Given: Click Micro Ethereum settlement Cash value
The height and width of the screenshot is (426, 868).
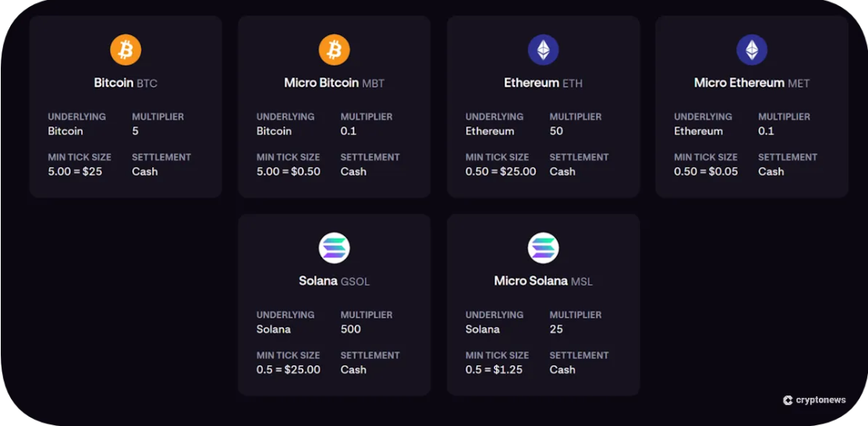Looking at the screenshot, I should 771,172.
